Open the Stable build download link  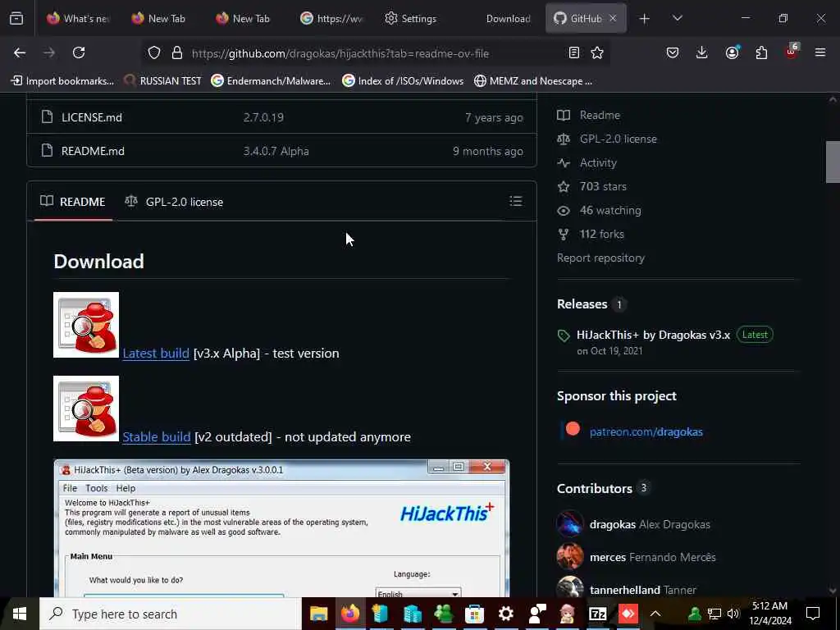pyautogui.click(x=157, y=436)
